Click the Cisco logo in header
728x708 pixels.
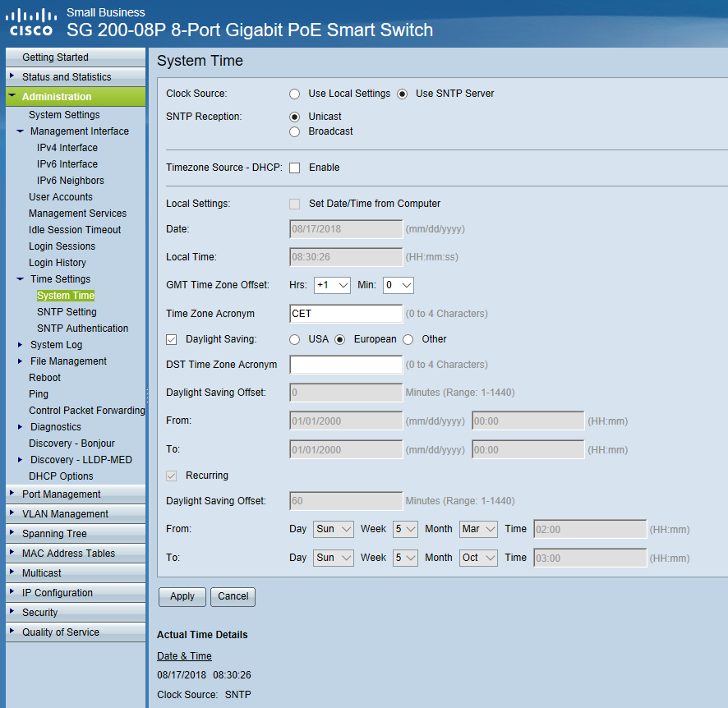tap(31, 22)
